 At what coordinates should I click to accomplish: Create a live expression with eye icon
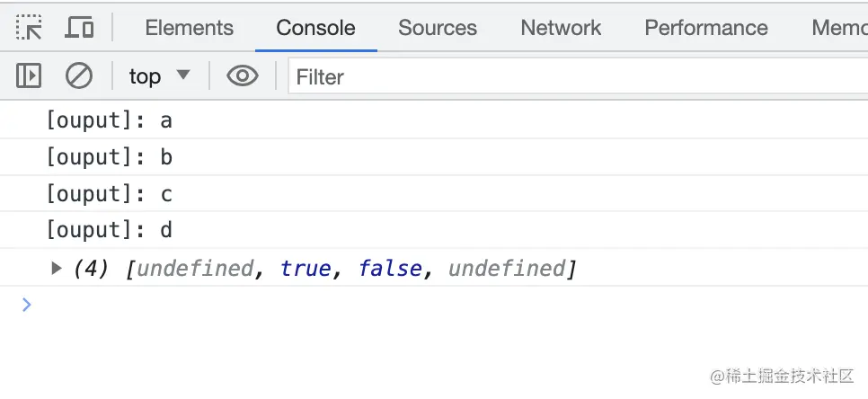point(242,76)
